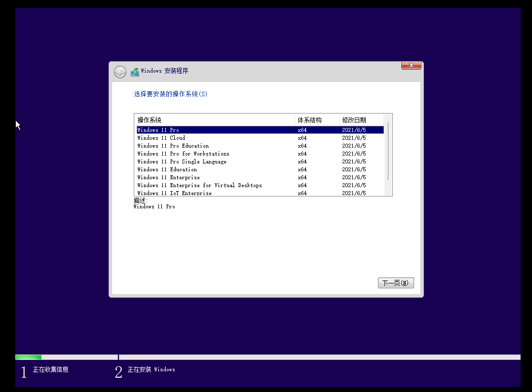532x392 pixels.
Task: Click the Windows Setup installer icon
Action: pos(135,72)
